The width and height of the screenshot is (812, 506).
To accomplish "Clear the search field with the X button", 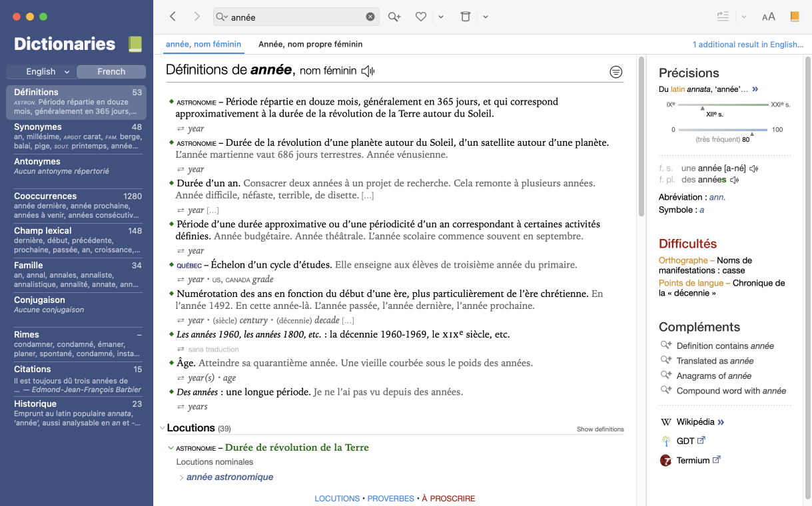I will [x=370, y=17].
